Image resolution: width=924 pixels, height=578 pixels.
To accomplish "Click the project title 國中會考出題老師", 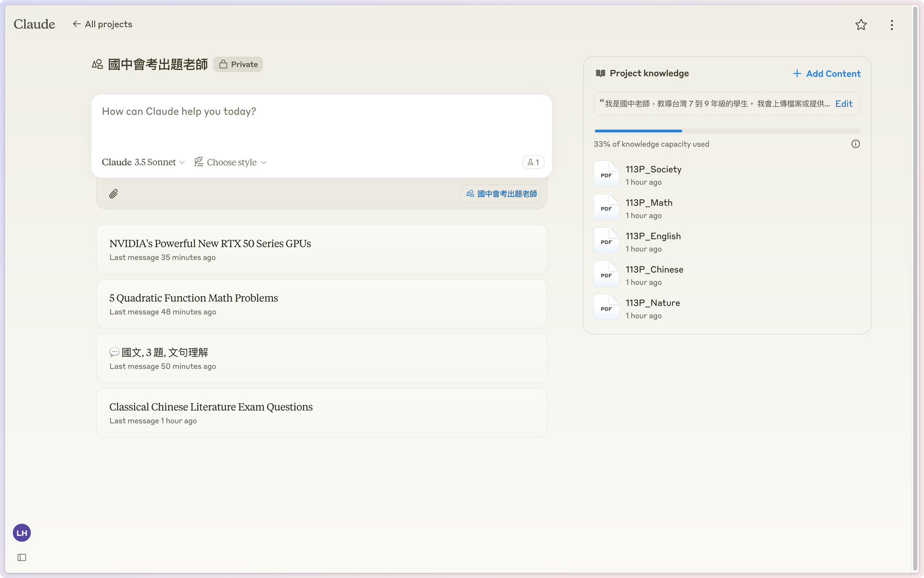I will (x=158, y=64).
